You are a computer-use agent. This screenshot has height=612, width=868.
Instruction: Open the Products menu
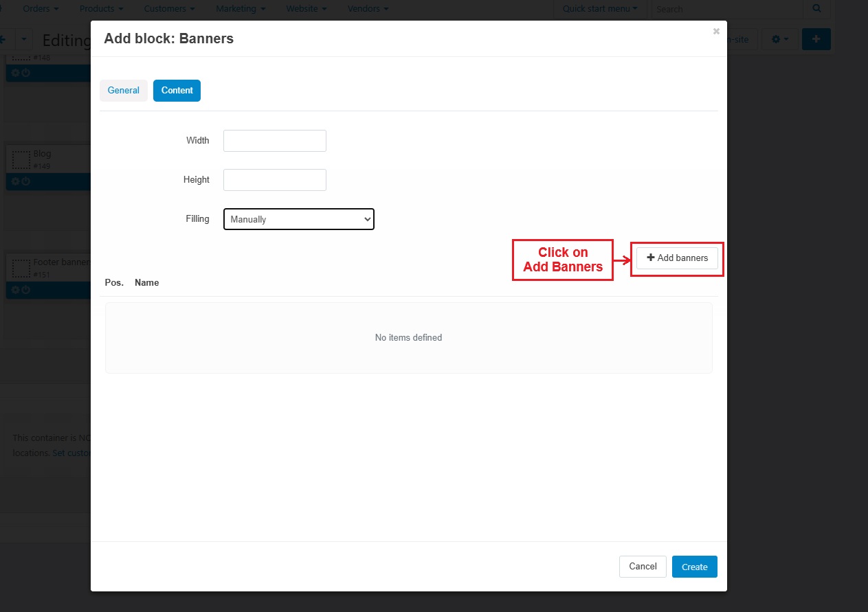click(101, 9)
